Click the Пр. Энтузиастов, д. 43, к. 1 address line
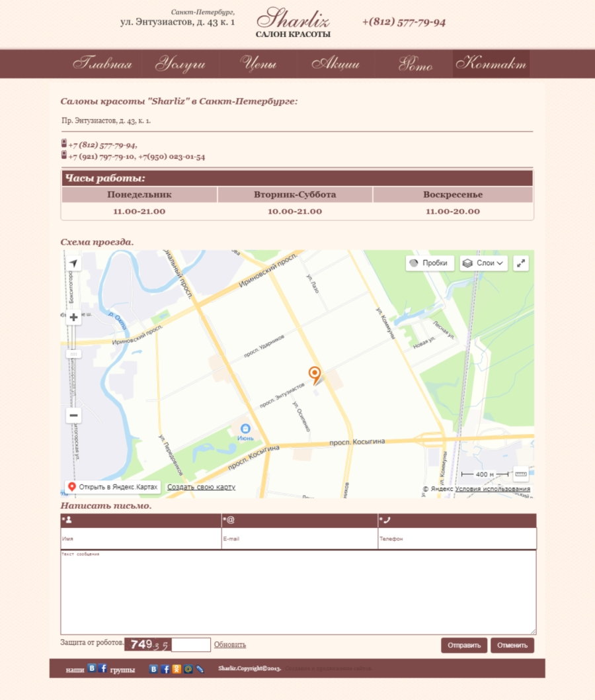 click(106, 120)
